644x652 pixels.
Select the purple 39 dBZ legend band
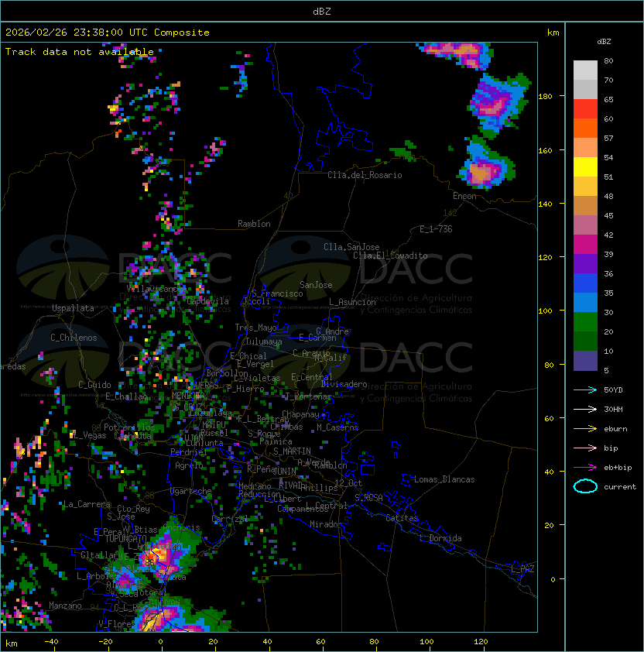pyautogui.click(x=585, y=263)
